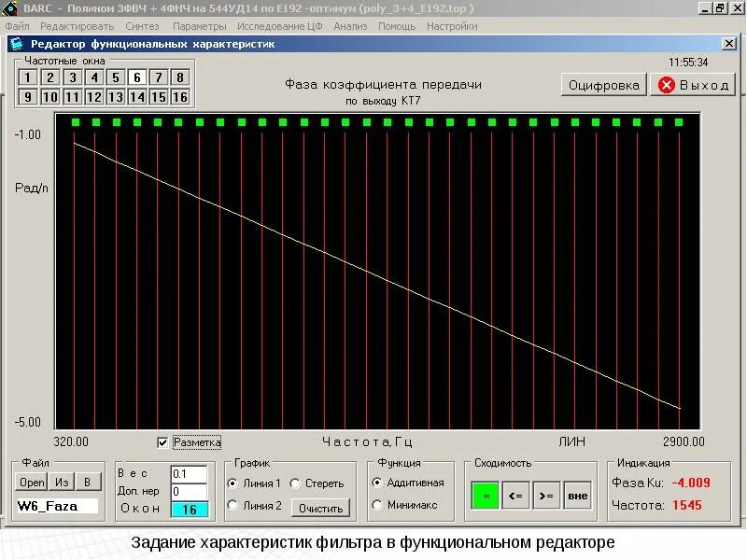
Task: Select the Стереть radio button
Action: click(295, 483)
